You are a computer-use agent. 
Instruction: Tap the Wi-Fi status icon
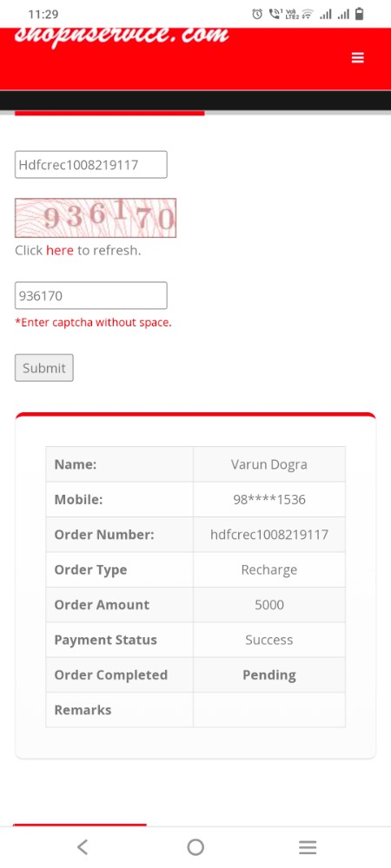(x=308, y=15)
